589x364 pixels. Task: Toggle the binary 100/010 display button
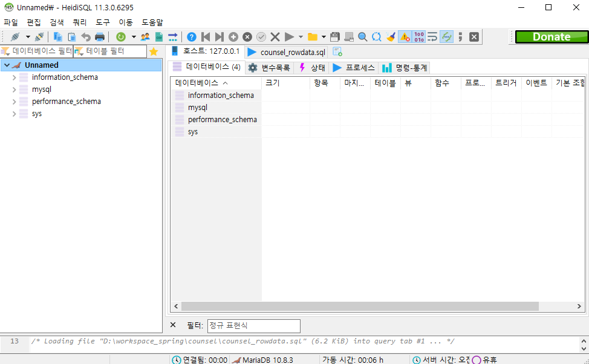419,37
